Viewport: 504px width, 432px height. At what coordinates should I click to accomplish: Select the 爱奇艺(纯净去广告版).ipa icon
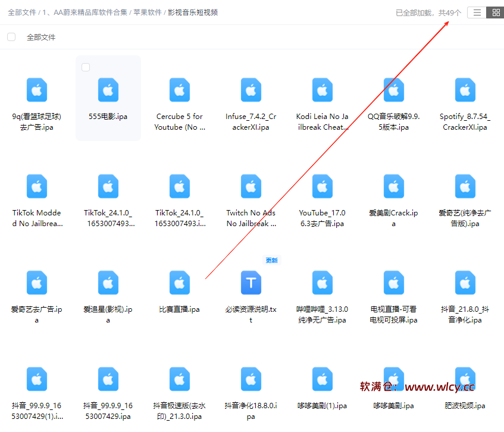[x=465, y=186]
